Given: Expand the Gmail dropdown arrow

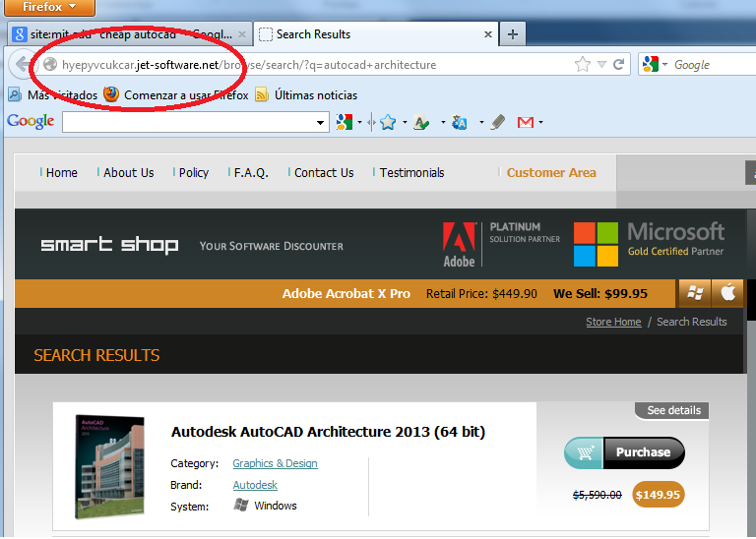Looking at the screenshot, I should [x=541, y=122].
